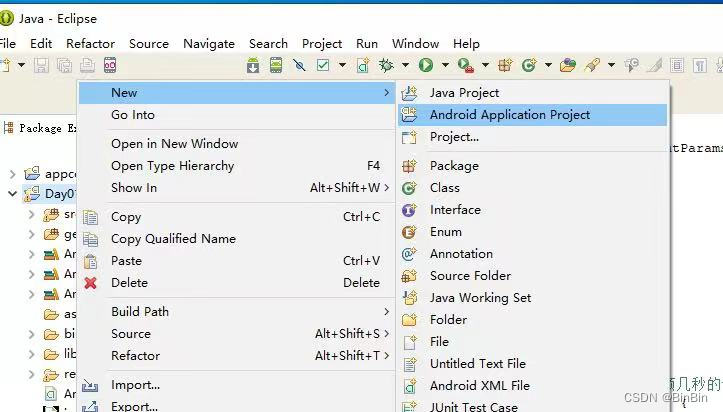Open Source submenu in context menu
Screen dimensions: 723x412
pos(237,334)
